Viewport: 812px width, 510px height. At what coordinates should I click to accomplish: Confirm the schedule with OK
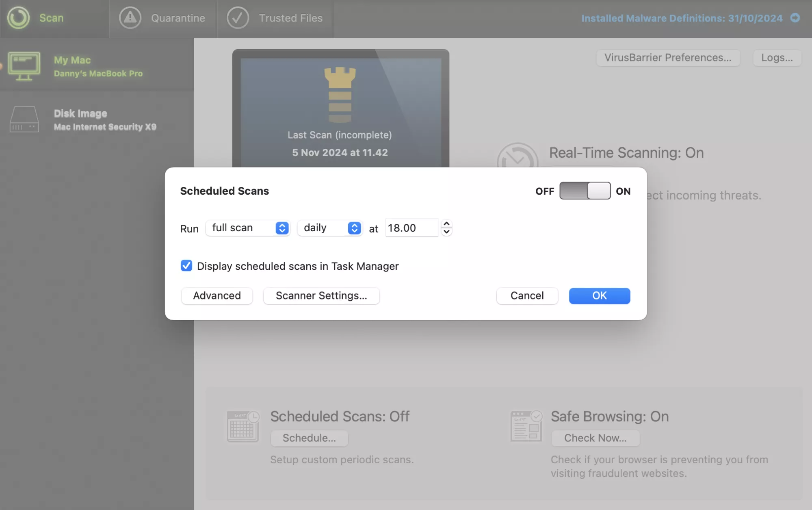click(599, 295)
